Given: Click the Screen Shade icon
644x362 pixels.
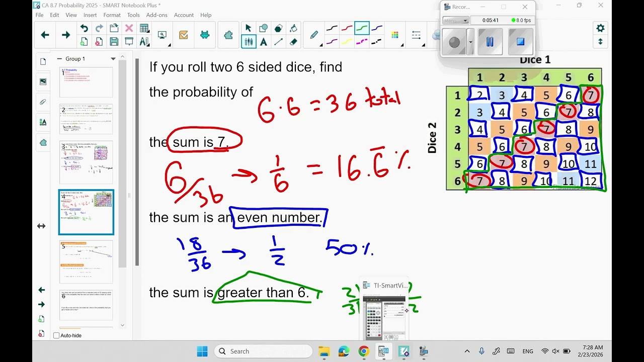Looking at the screenshot, I should (x=129, y=42).
